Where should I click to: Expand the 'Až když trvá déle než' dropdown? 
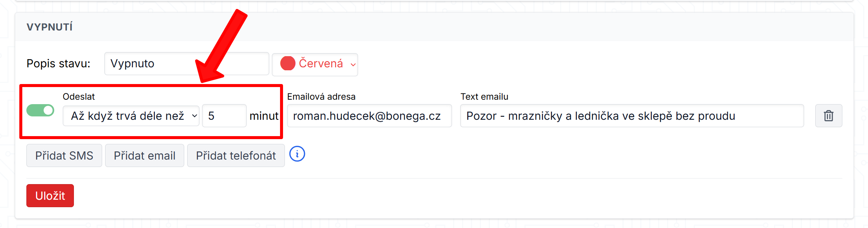[x=131, y=116]
